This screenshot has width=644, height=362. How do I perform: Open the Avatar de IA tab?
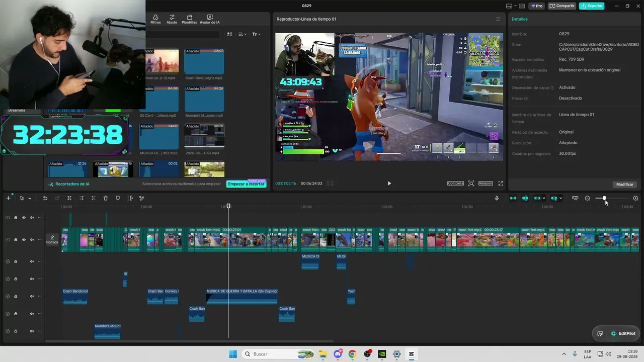(210, 19)
